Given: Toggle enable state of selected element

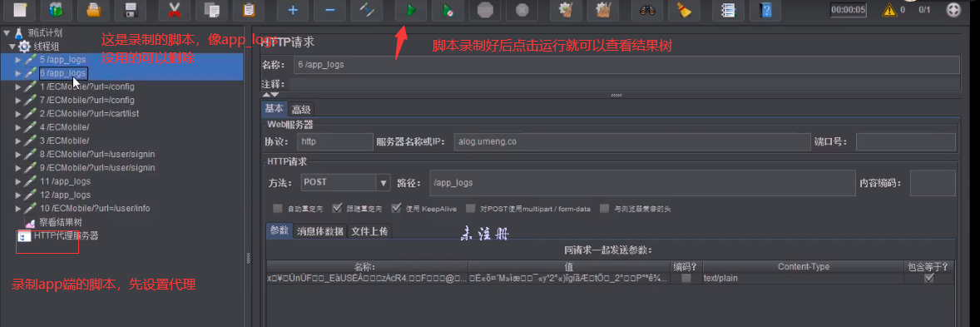Looking at the screenshot, I should click(x=367, y=9).
